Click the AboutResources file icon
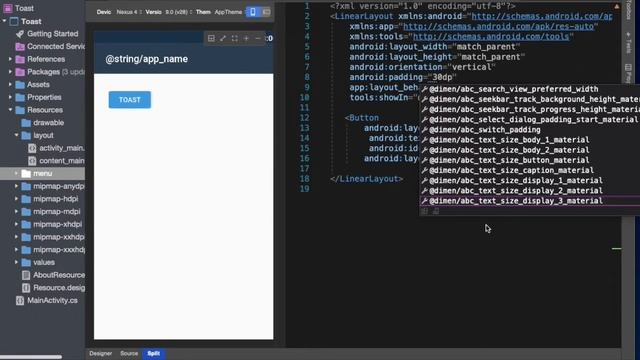 26,275
